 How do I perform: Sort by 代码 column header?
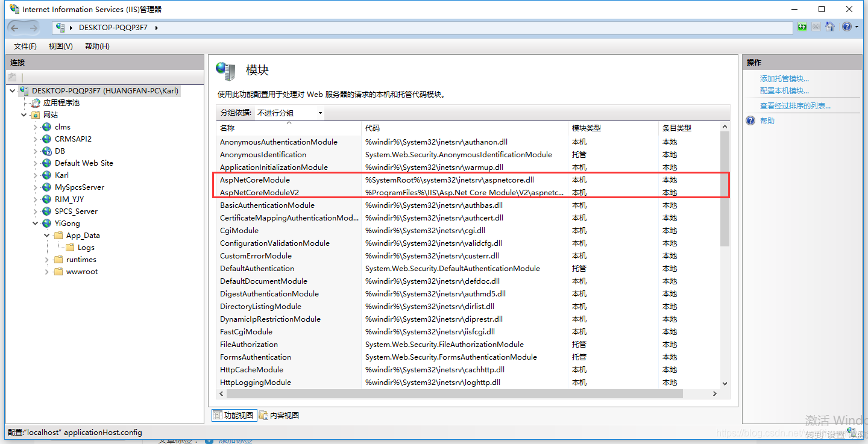pos(465,128)
